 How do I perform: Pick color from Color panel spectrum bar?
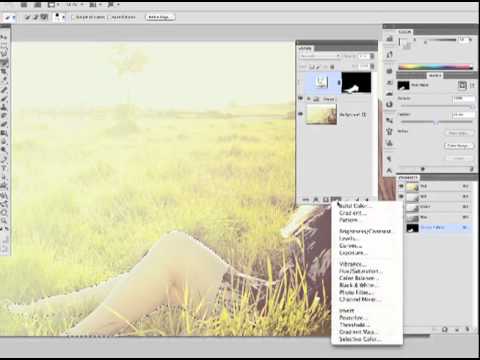[436, 67]
